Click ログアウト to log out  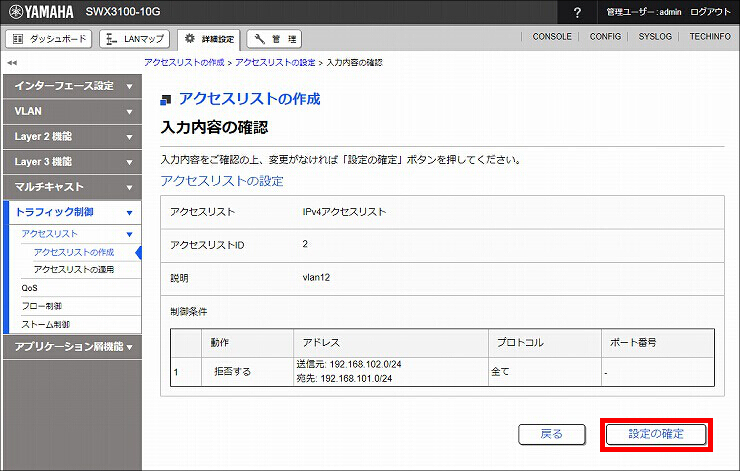point(710,12)
